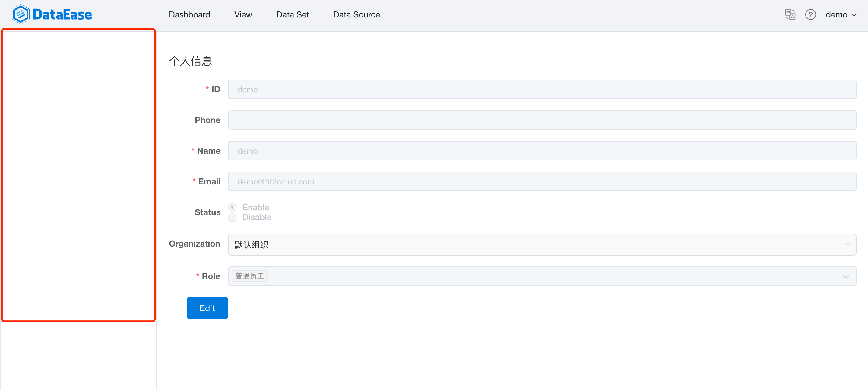Viewport: 868px width, 390px height.
Task: Switch to the Data Set menu
Action: (x=293, y=14)
